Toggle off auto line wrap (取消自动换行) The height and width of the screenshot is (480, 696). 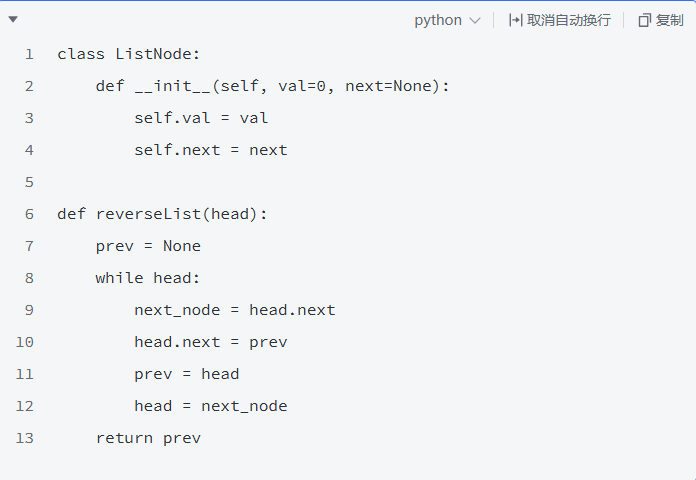point(568,20)
